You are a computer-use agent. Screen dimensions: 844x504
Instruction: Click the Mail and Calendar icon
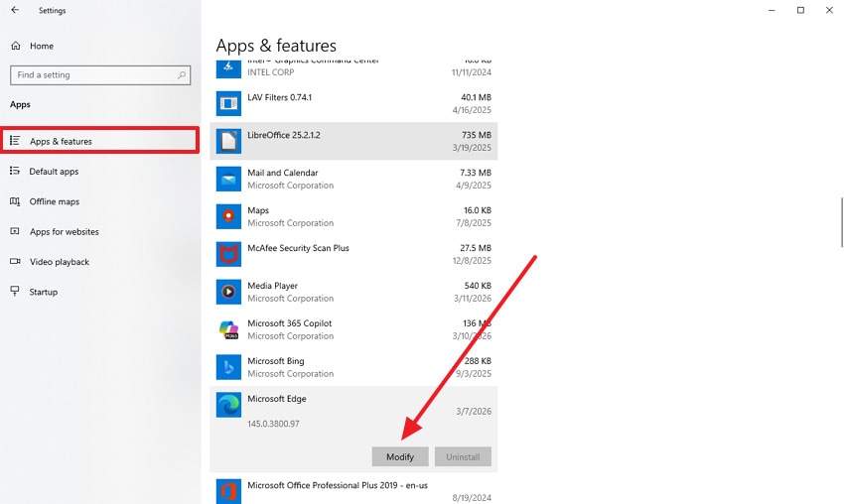pyautogui.click(x=228, y=179)
